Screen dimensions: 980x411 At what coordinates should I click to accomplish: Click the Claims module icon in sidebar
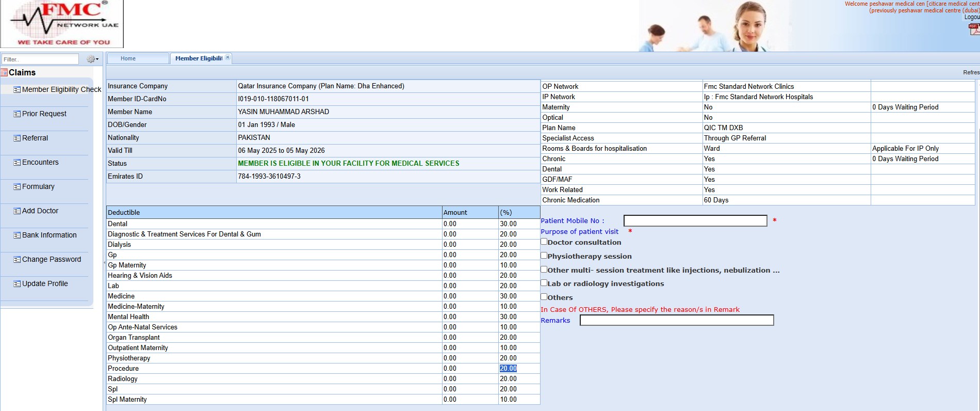(x=4, y=73)
